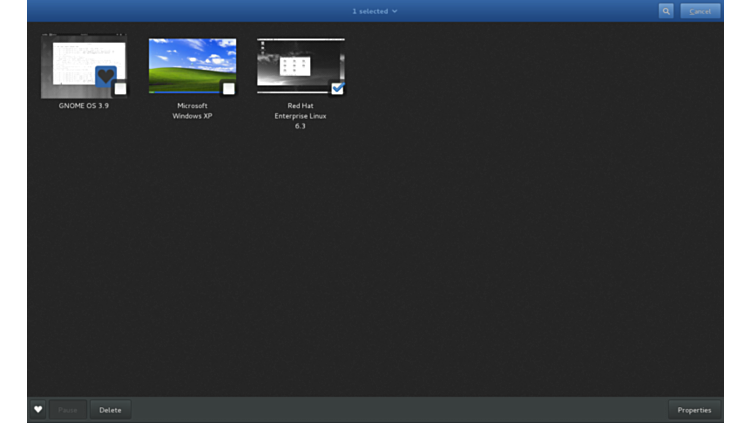Image resolution: width=752 pixels, height=423 pixels.
Task: Open Properties for the selected box
Action: [694, 410]
